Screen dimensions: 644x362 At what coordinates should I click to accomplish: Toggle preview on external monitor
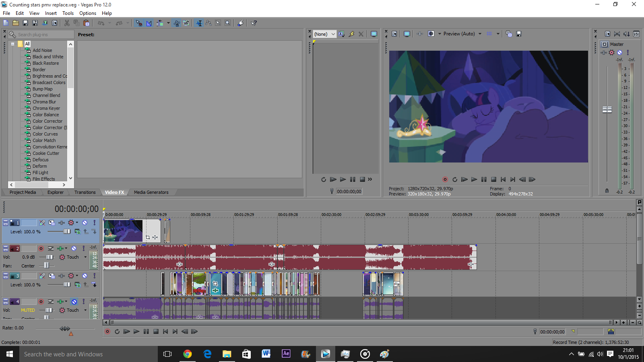[x=407, y=34]
